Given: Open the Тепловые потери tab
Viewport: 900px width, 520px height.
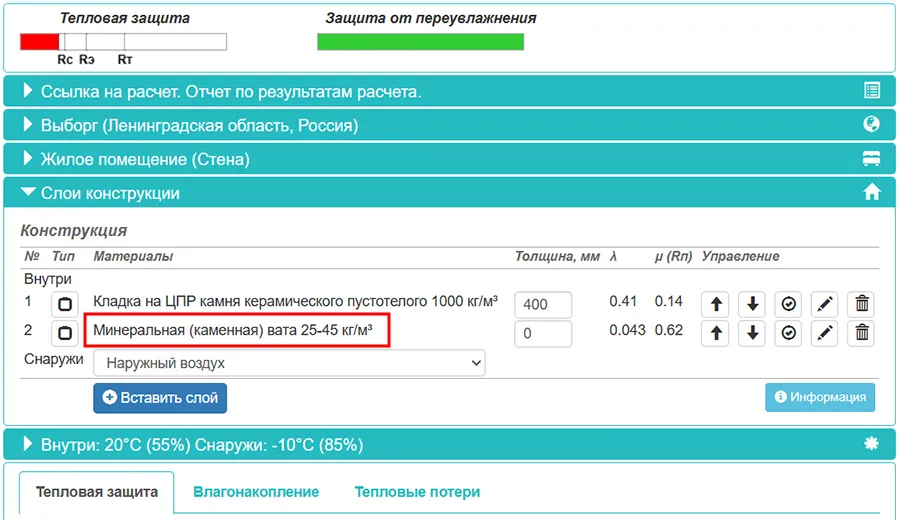Looking at the screenshot, I should (417, 492).
